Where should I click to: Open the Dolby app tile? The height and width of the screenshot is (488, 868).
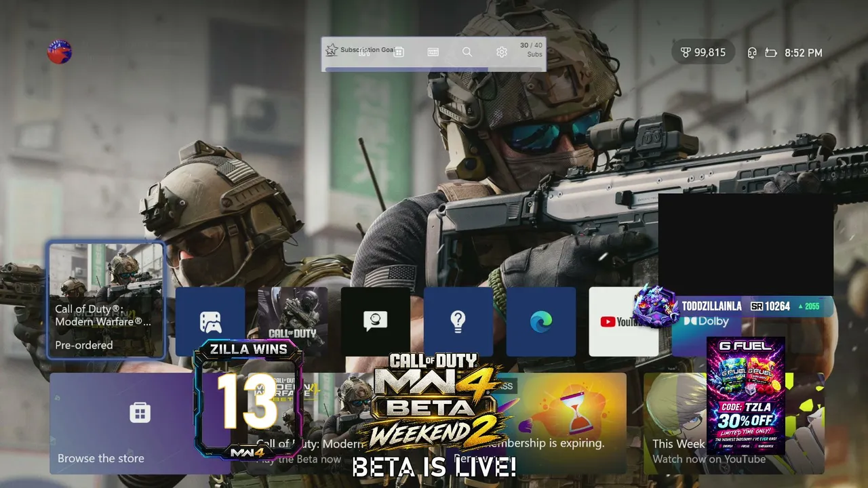(x=707, y=322)
